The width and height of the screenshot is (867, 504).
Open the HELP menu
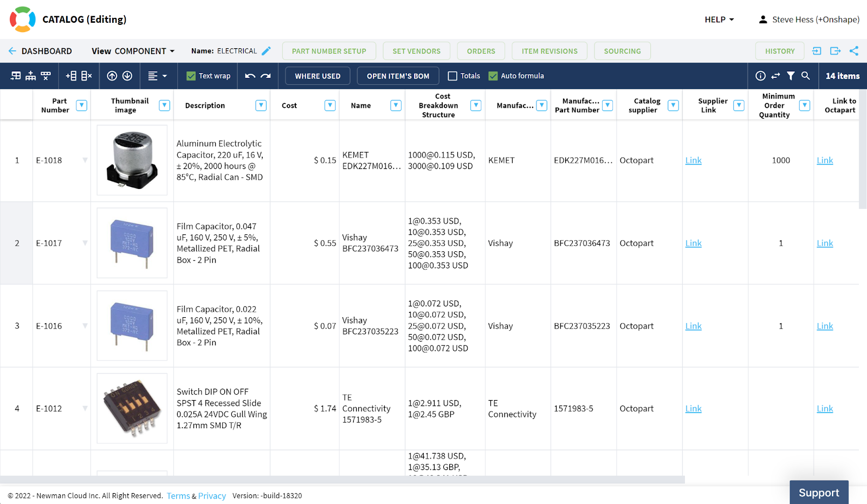point(719,19)
